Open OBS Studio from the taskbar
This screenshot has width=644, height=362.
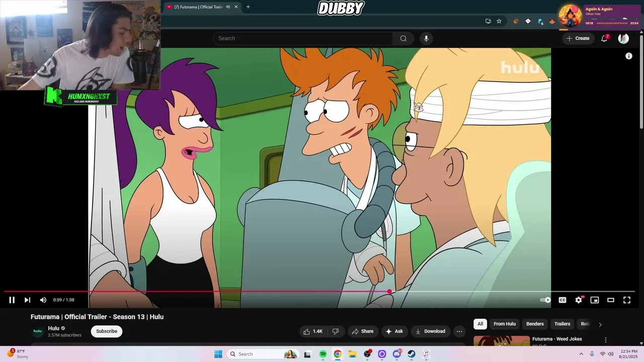click(x=367, y=354)
